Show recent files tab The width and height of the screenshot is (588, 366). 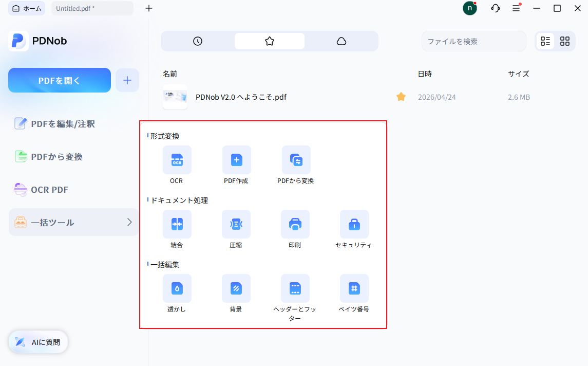(x=198, y=41)
